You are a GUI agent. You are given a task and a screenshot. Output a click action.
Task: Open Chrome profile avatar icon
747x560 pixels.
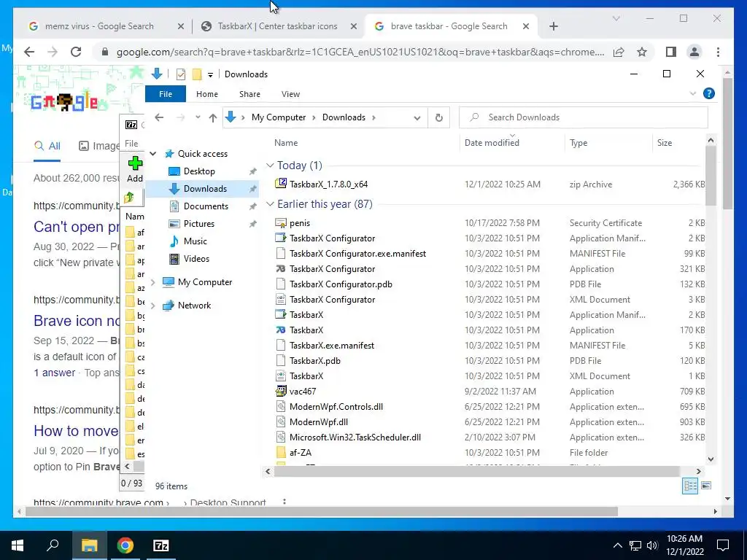click(694, 52)
